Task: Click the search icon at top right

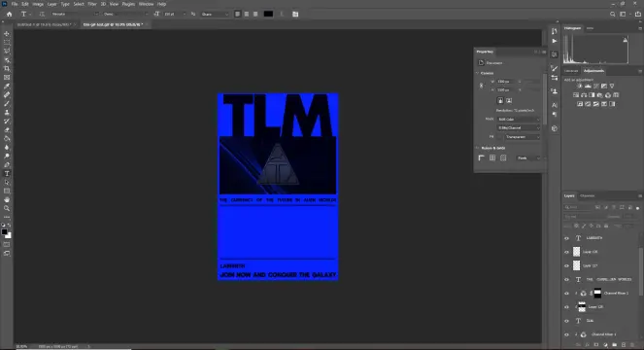Action: (x=612, y=14)
